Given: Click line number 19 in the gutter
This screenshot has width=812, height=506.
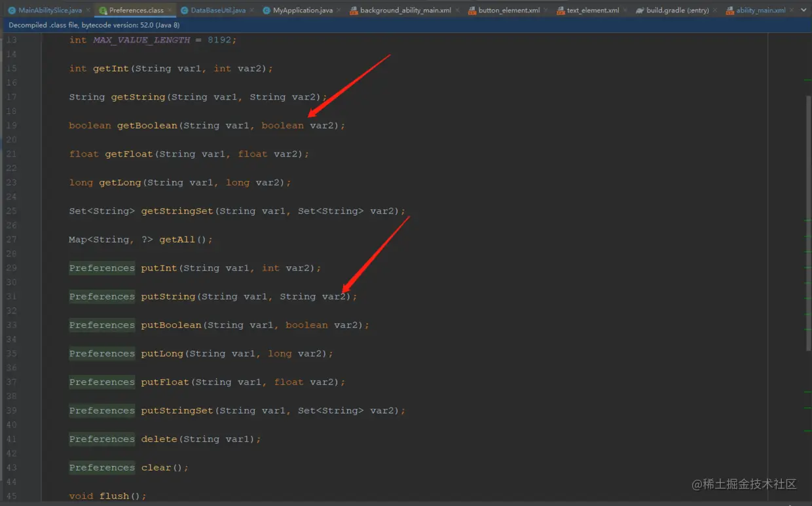Looking at the screenshot, I should coord(11,126).
